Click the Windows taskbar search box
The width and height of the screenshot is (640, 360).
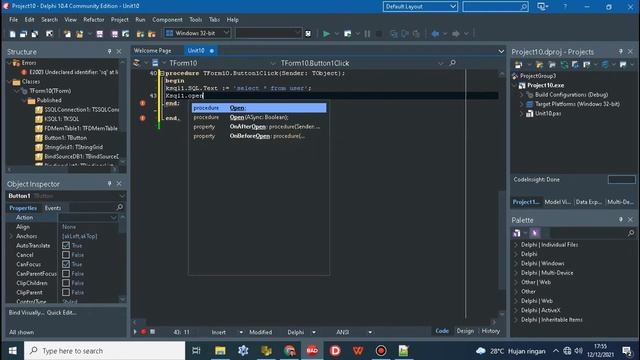(x=104, y=351)
